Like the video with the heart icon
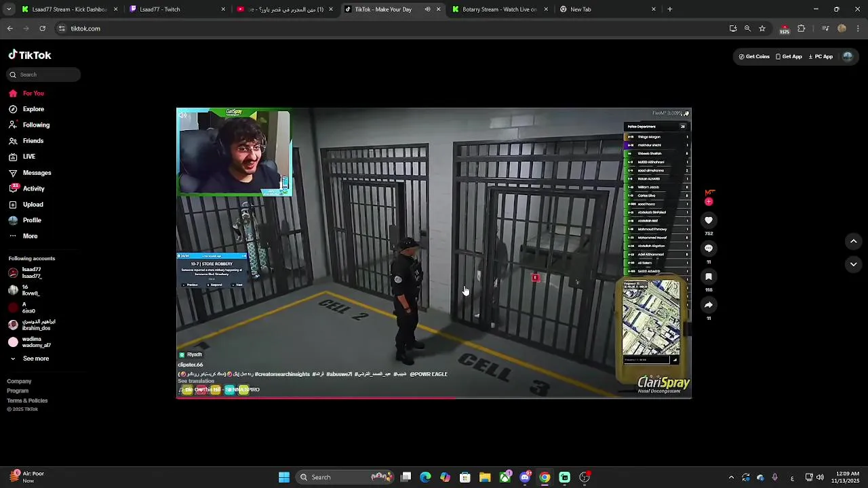 (709, 220)
